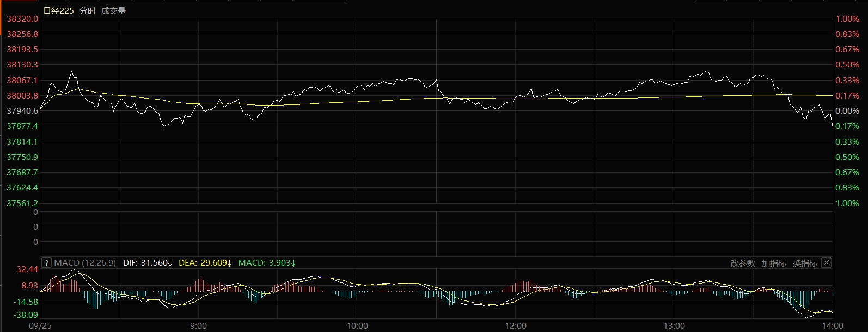The width and height of the screenshot is (868, 332).
Task: Click 改参数 to modify indicator parameters
Action: tap(743, 263)
